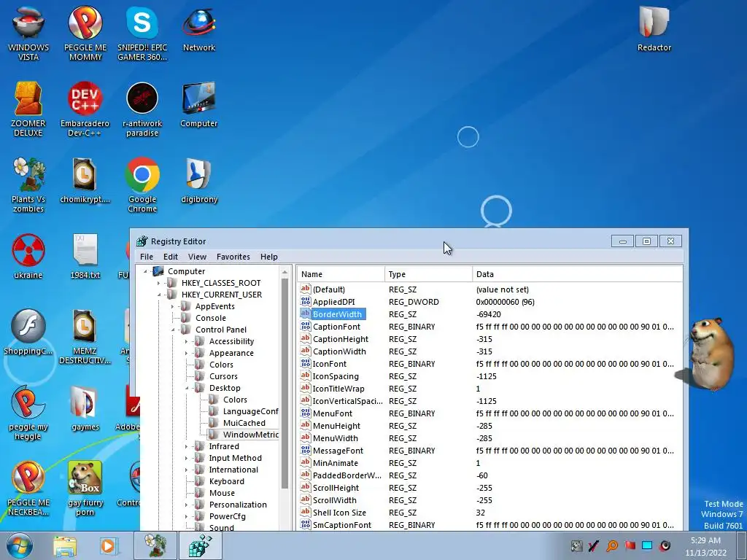Select the Computer desktop icon
Viewport: 747px width, 560px height.
coord(199,105)
